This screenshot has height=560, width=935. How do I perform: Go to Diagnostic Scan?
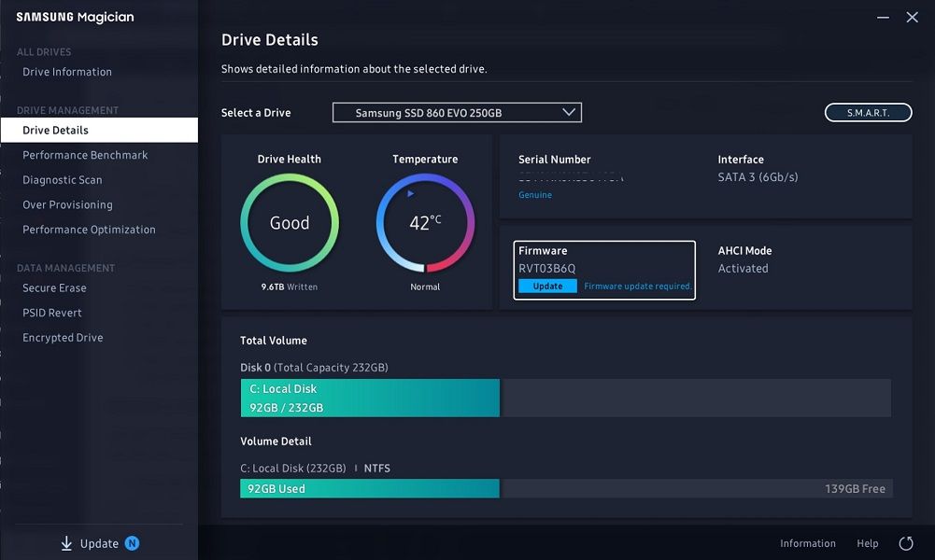pos(63,180)
